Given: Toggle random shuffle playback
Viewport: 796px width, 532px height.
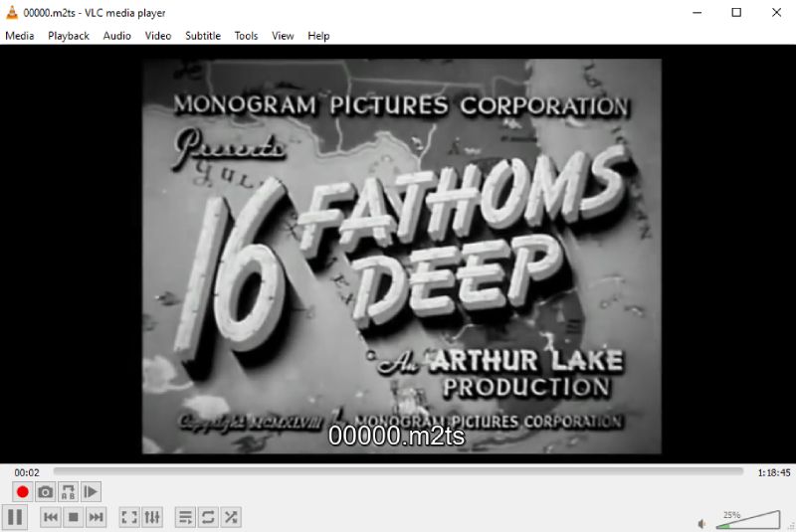Looking at the screenshot, I should (231, 517).
